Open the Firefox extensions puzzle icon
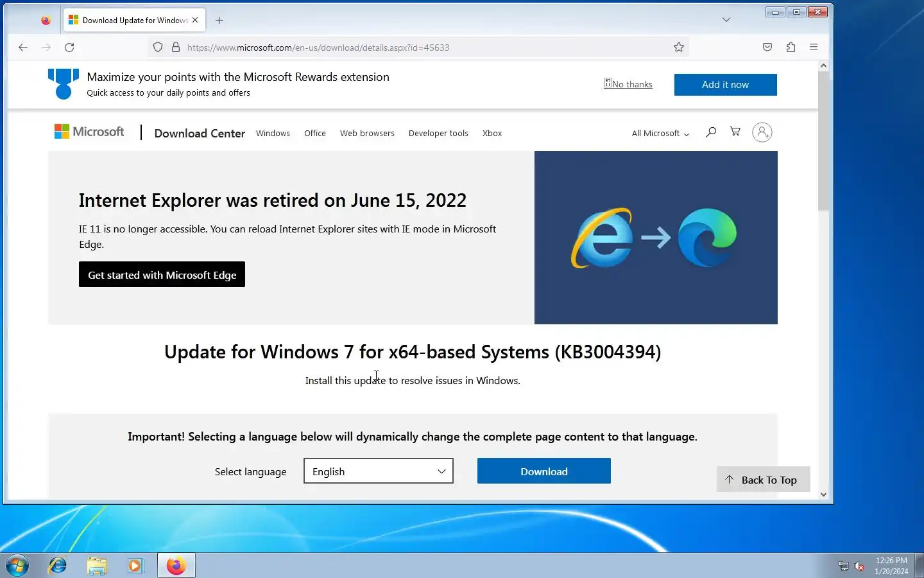Screen dimensions: 924x578 pyautogui.click(x=791, y=47)
